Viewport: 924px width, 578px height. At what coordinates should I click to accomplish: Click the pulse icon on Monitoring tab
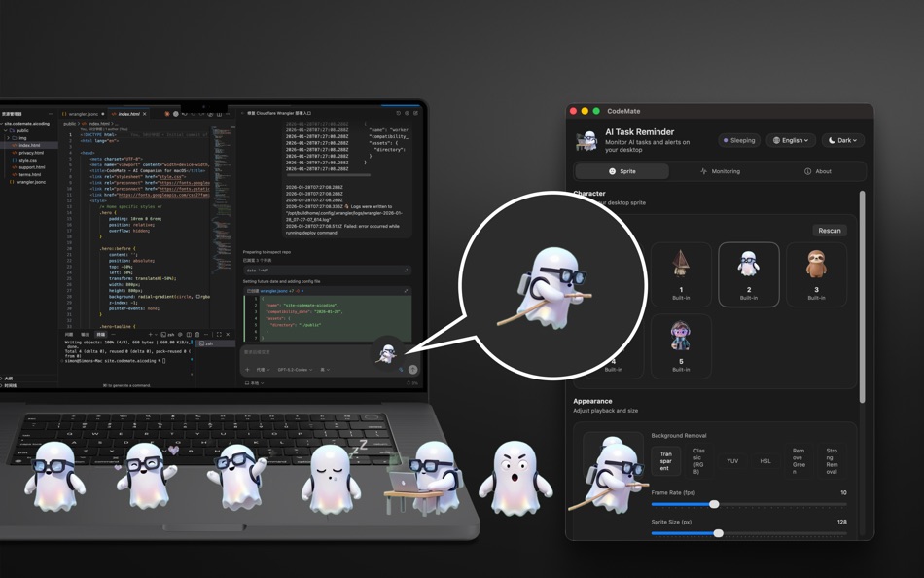click(703, 171)
